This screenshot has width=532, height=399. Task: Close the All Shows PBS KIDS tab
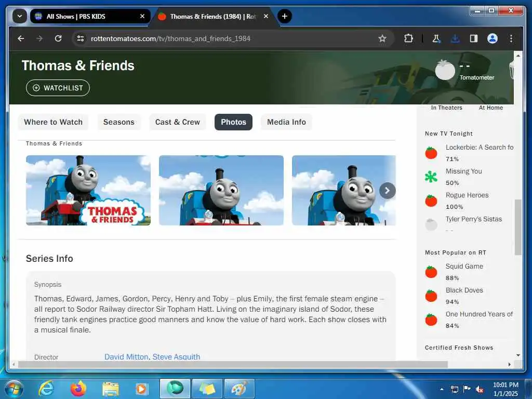[x=142, y=16]
